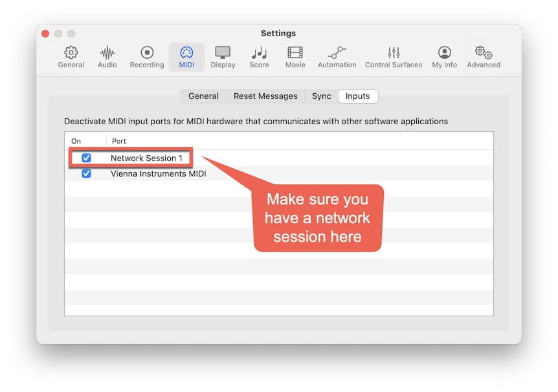This screenshot has height=392, width=558.
Task: Click the On column header
Action: pyautogui.click(x=76, y=141)
